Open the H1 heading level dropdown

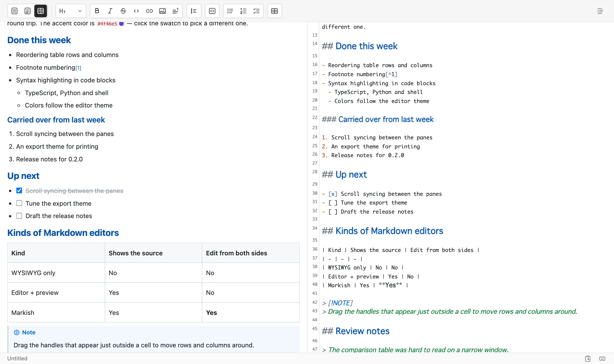71,11
